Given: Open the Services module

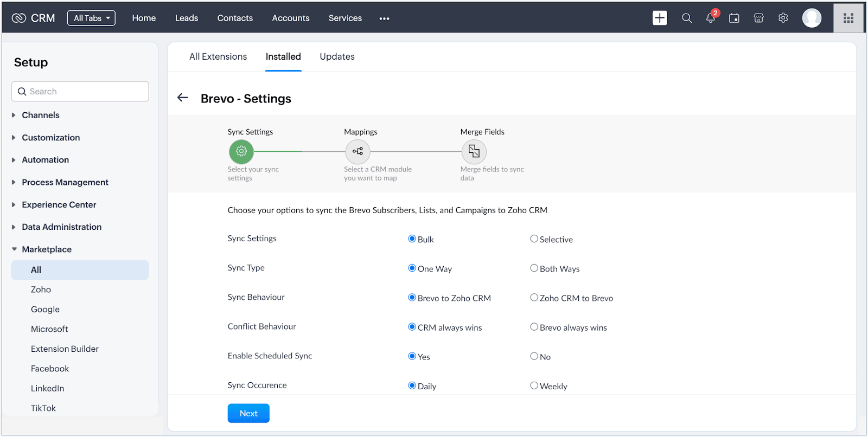Looking at the screenshot, I should point(345,18).
